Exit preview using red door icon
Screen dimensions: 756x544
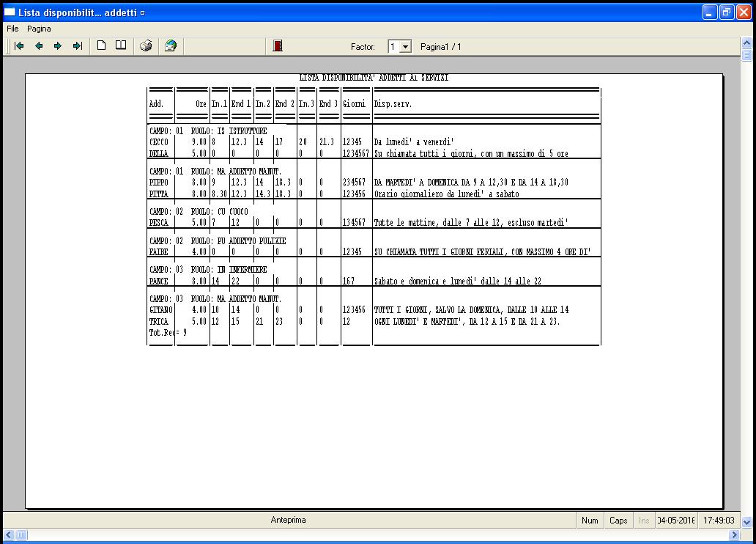[x=278, y=46]
